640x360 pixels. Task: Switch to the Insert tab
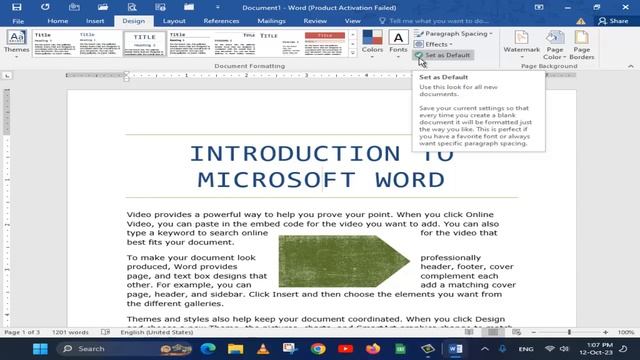click(x=95, y=21)
